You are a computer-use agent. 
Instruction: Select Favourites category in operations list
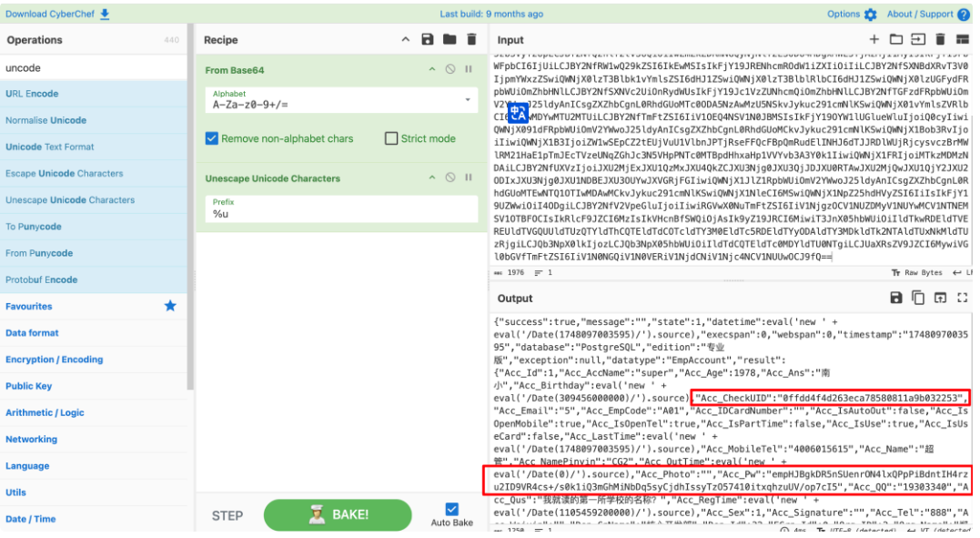coord(29,307)
